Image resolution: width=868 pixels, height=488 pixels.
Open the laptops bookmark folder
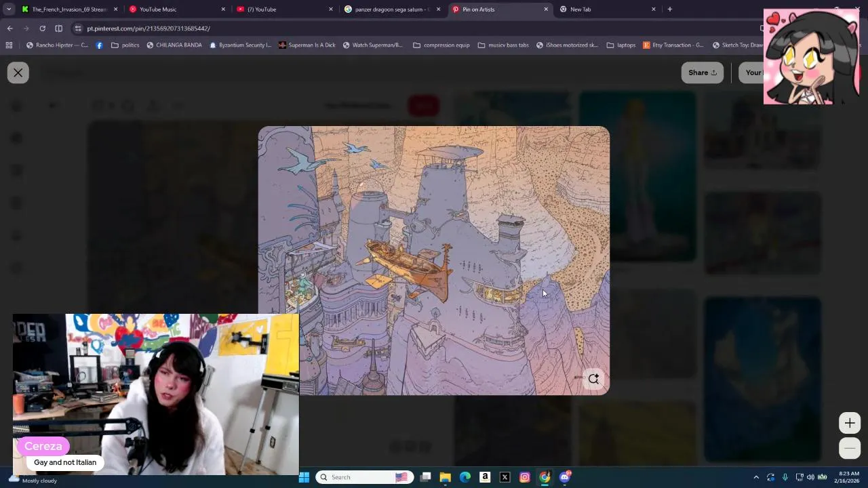(x=621, y=45)
